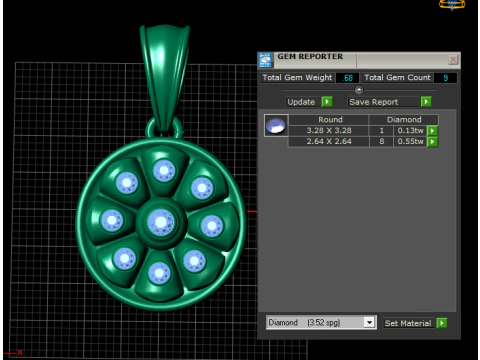Viewport: 480px width, 360px height.
Task: Click green arrow for 0.55tw row
Action: tap(432, 142)
